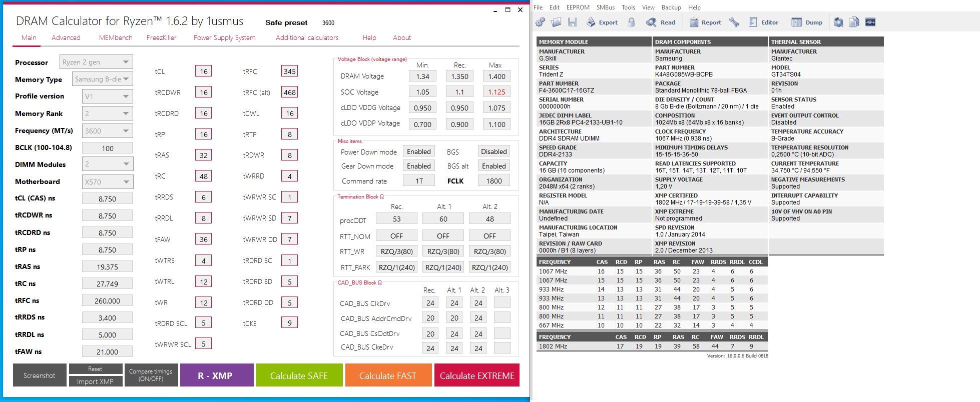Click the padlock icon in toolbar
The image size is (980, 402).
(632, 22)
